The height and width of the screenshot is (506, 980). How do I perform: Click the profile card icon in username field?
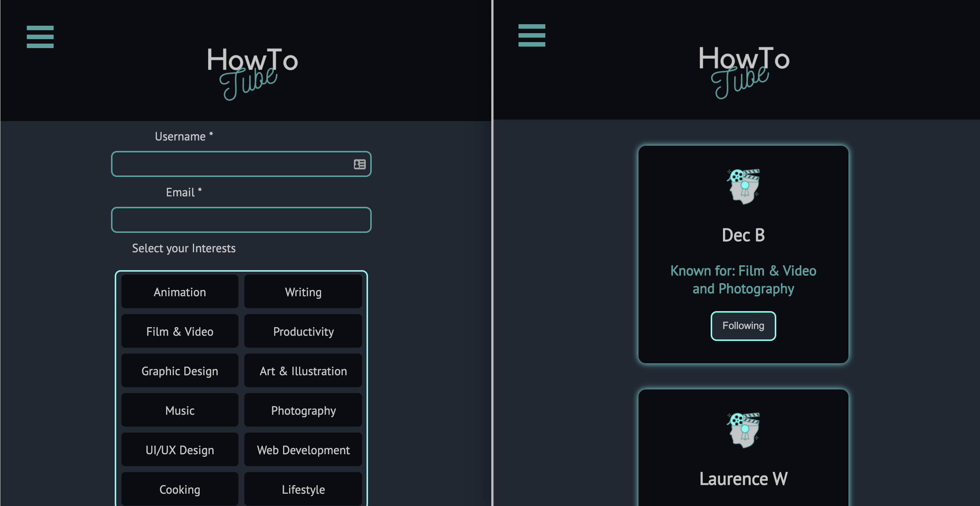click(x=359, y=164)
